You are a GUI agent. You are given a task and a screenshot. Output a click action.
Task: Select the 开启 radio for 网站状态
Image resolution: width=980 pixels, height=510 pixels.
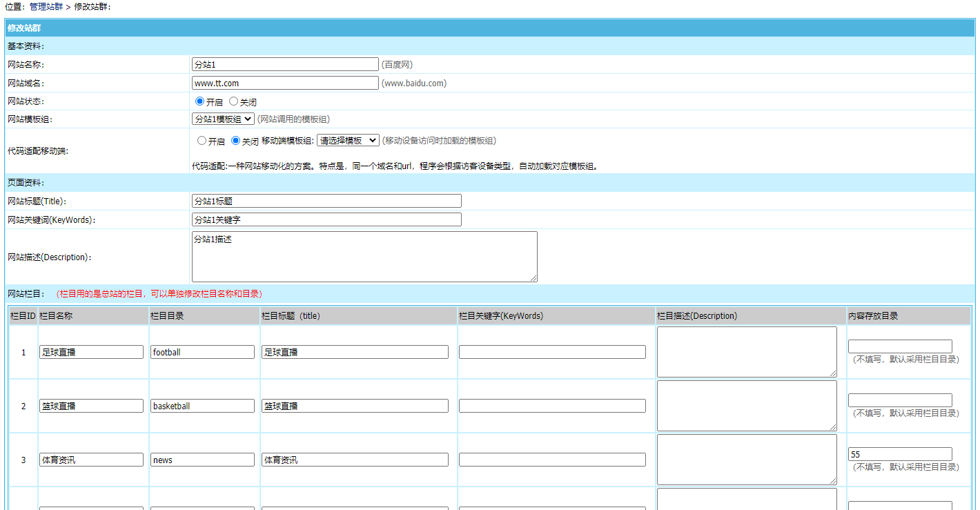click(x=199, y=101)
